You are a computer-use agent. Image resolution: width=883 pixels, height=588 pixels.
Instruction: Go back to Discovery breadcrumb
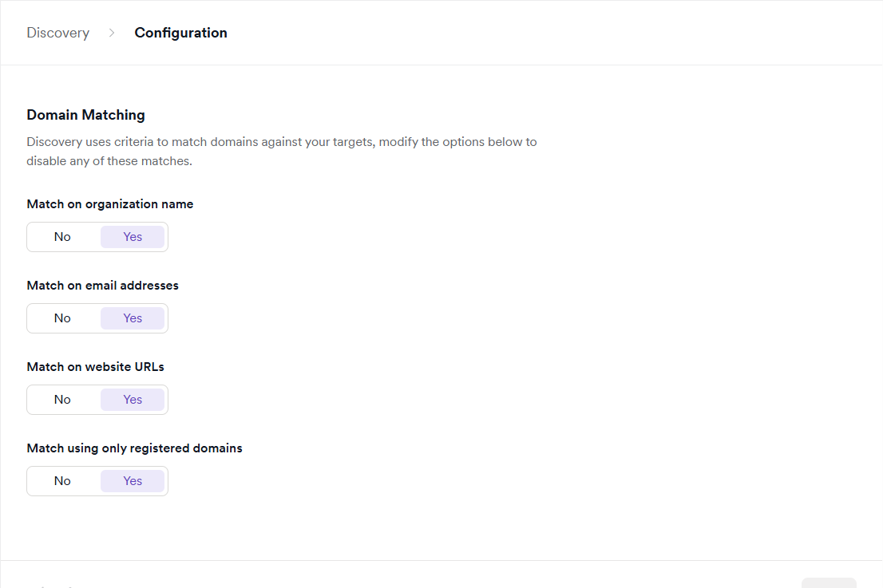pyautogui.click(x=57, y=33)
